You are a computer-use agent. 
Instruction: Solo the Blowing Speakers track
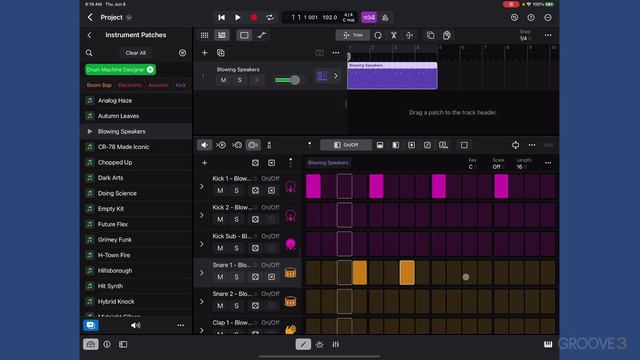[240, 80]
